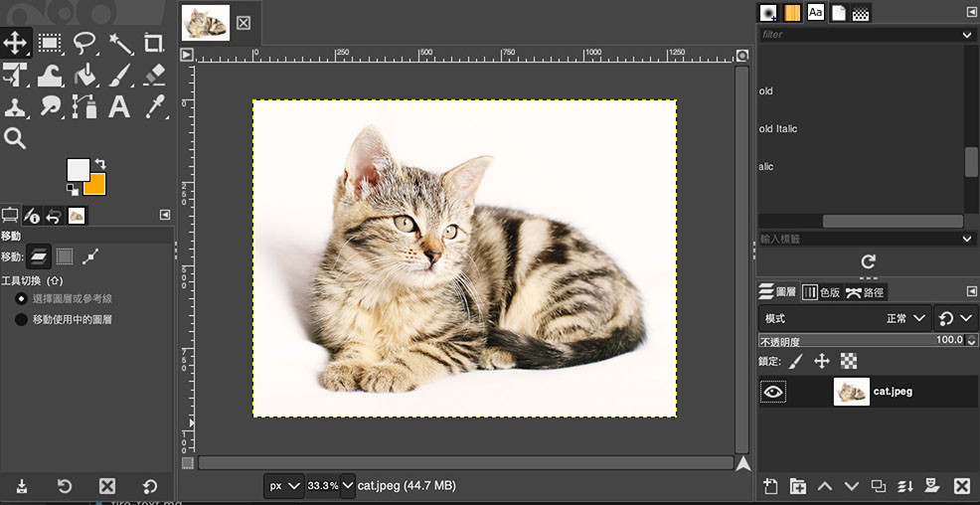Switch to the Tool Options tab
The height and width of the screenshot is (505, 980).
[10, 216]
